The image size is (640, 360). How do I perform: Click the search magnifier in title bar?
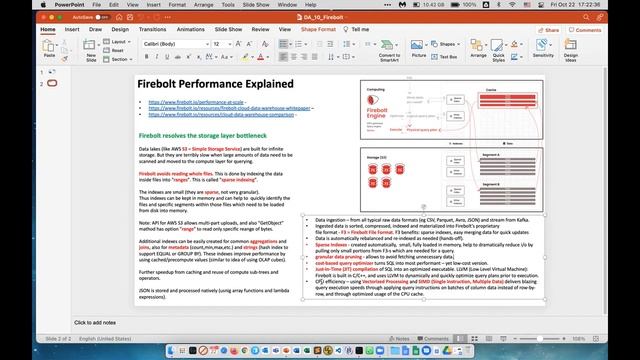pyautogui.click(x=586, y=17)
